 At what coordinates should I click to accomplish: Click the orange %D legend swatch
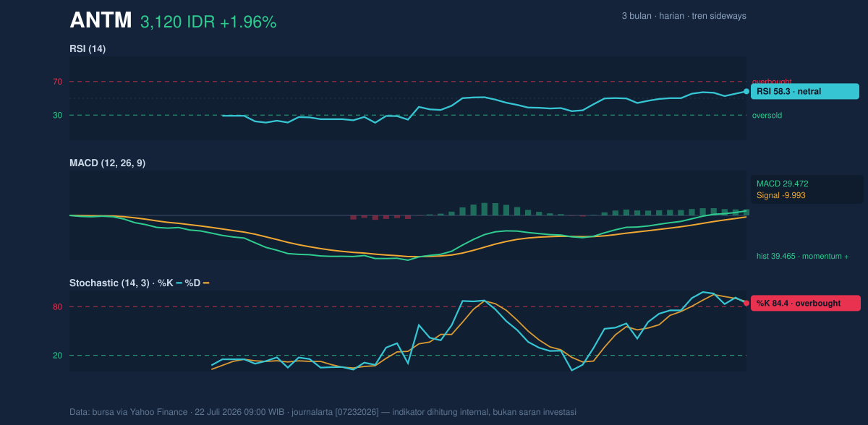click(x=205, y=283)
